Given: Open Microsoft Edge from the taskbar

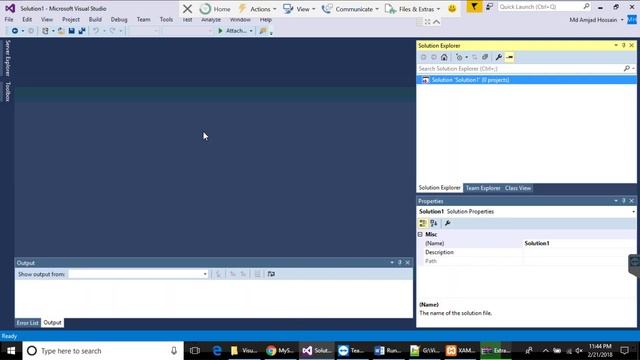Looking at the screenshot, I should pos(217,351).
